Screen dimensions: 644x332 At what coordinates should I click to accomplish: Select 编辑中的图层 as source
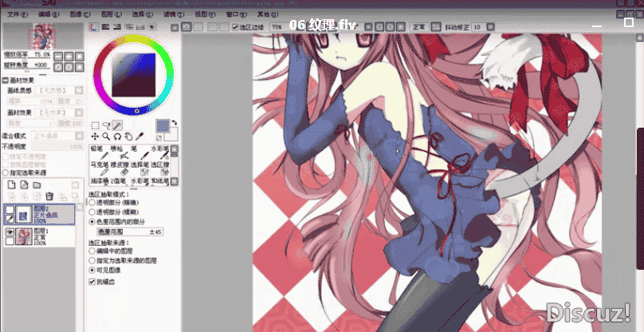92,251
